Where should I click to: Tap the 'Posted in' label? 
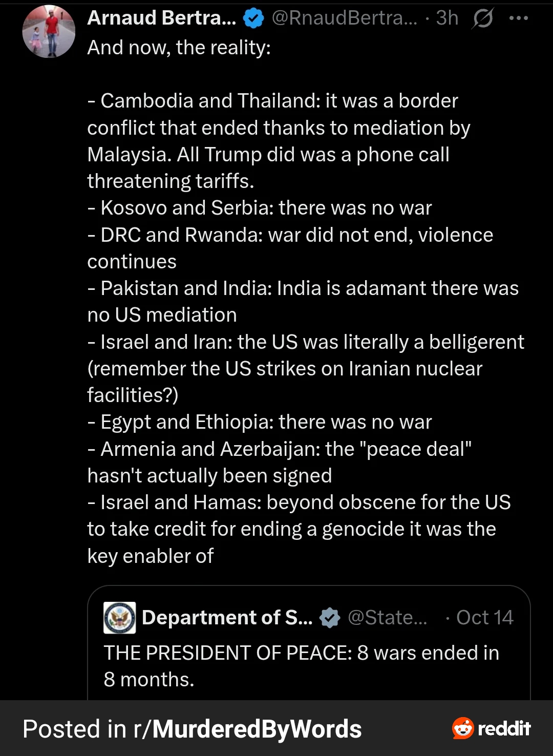[x=74, y=729]
